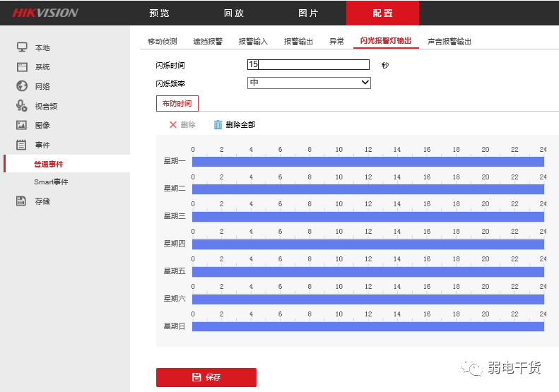Open 视音频 in the sidebar

pyautogui.click(x=46, y=106)
